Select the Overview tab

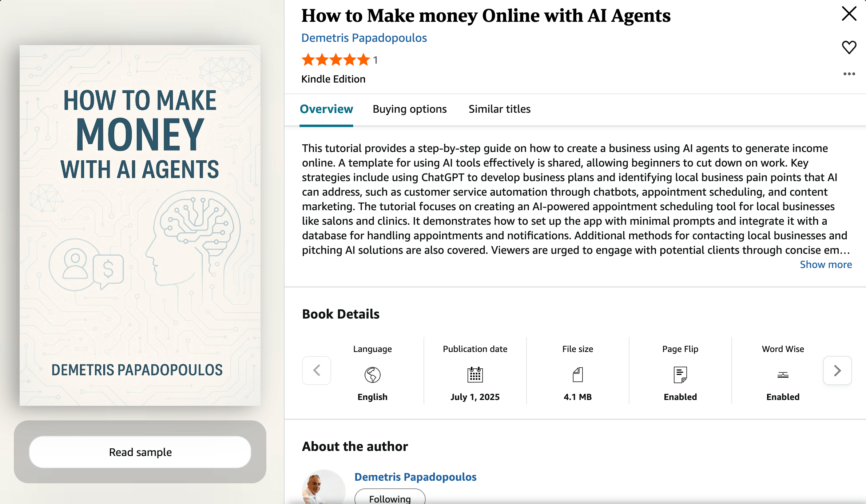click(326, 109)
